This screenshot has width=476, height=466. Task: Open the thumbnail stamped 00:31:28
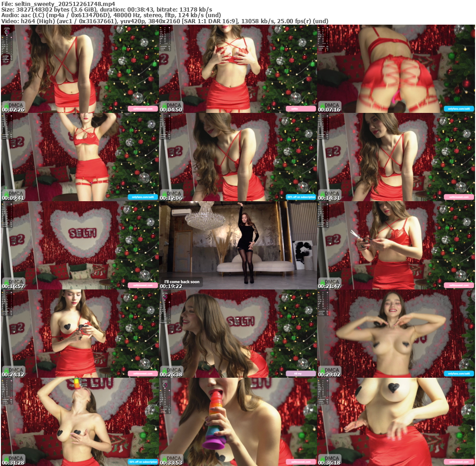point(79,422)
